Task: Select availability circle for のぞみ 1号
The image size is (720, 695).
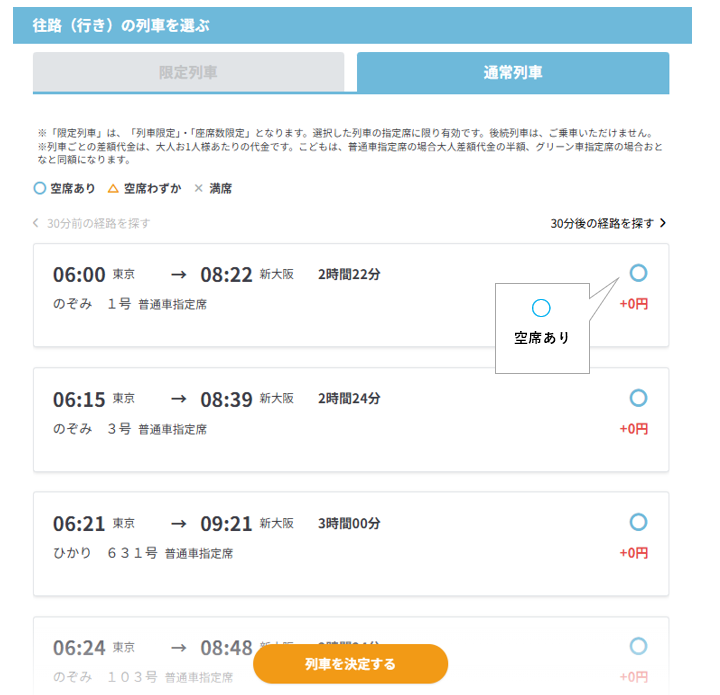Action: [x=638, y=273]
